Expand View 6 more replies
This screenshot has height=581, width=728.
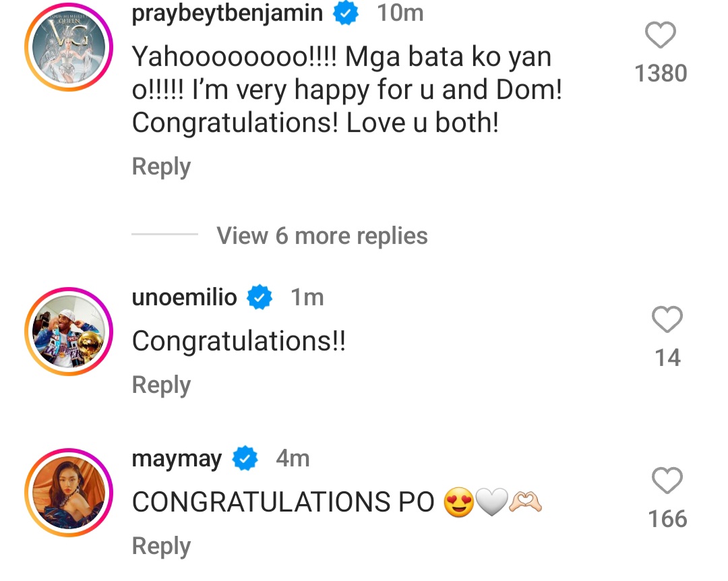pos(322,236)
